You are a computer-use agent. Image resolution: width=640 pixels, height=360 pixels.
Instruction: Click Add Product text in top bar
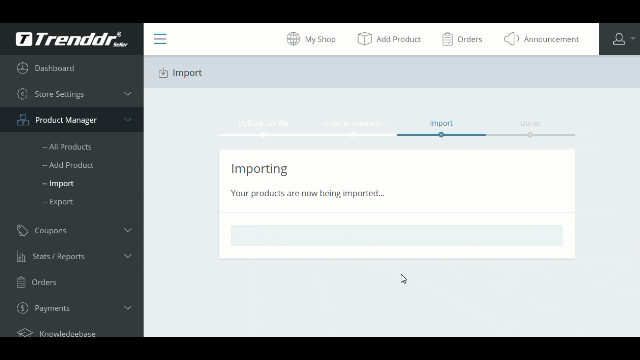click(398, 39)
